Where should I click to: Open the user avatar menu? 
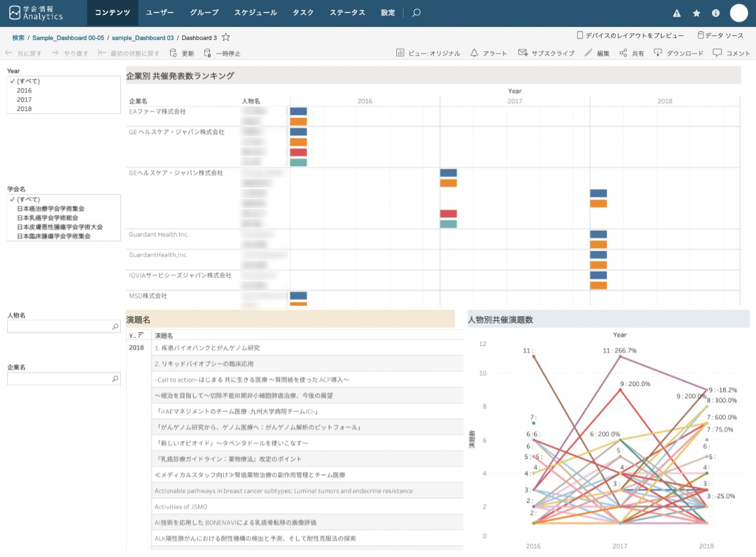[x=739, y=13]
